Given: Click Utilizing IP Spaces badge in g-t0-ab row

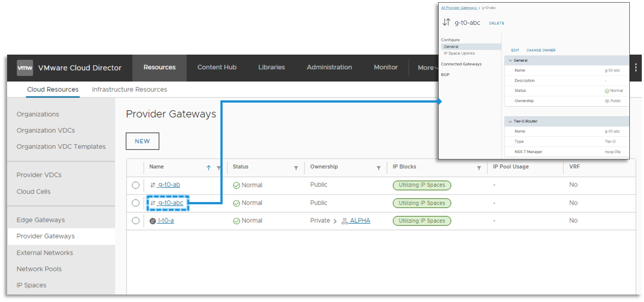Looking at the screenshot, I should tap(422, 185).
